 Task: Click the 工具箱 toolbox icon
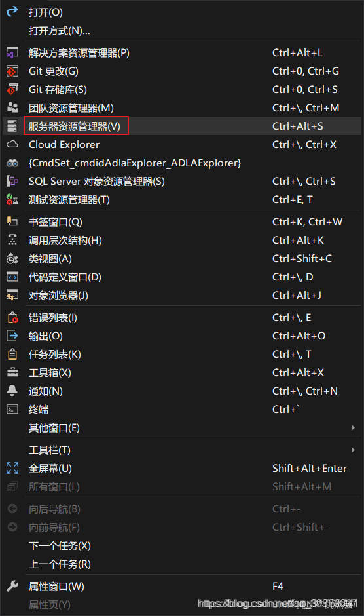tap(12, 372)
